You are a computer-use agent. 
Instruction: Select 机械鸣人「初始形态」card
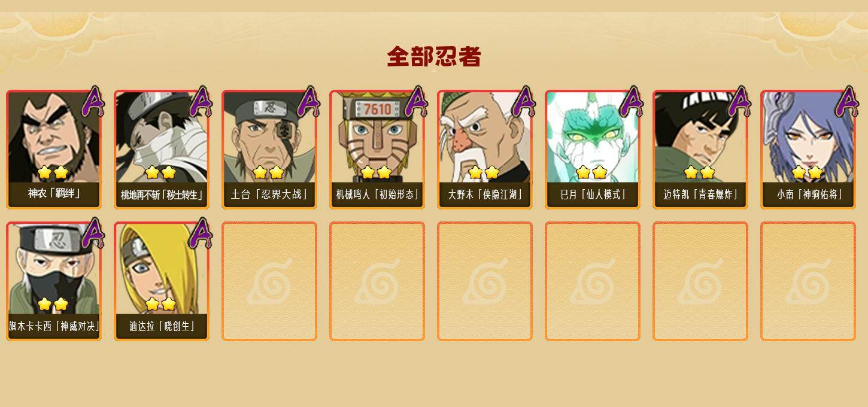[377, 150]
